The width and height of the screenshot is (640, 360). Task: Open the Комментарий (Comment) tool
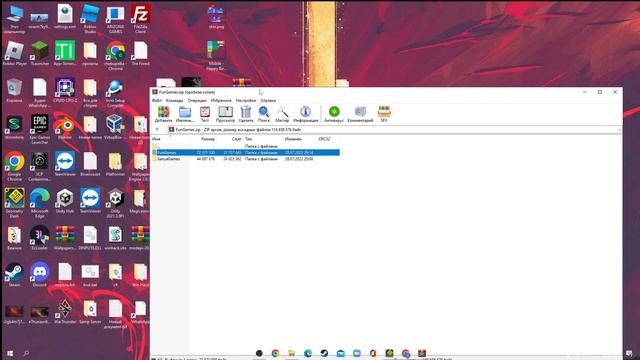[360, 114]
